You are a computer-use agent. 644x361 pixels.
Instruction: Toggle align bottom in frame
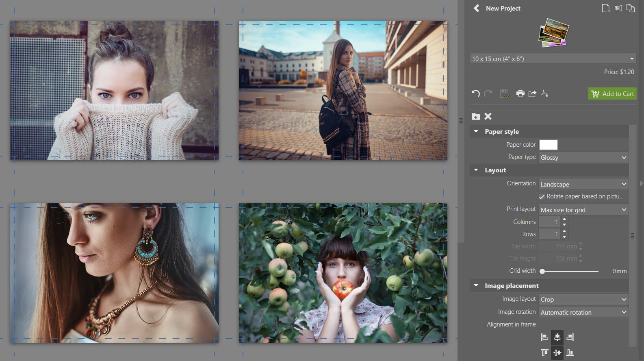click(570, 352)
